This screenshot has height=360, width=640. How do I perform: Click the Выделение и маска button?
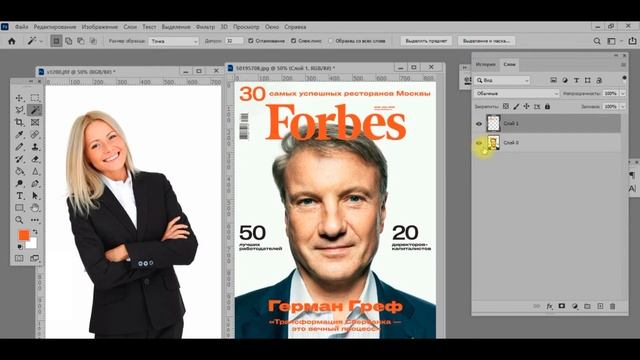[x=486, y=41]
